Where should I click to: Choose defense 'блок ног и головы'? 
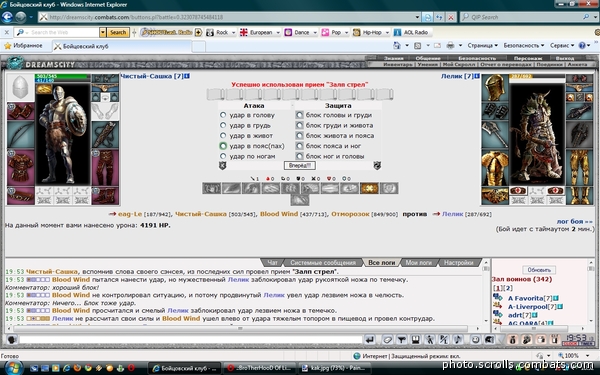(300, 156)
